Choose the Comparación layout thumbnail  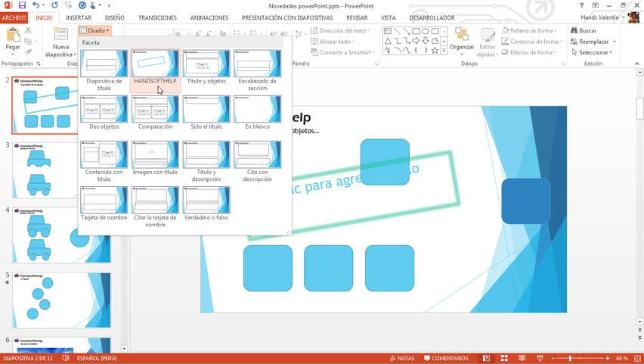click(x=155, y=111)
